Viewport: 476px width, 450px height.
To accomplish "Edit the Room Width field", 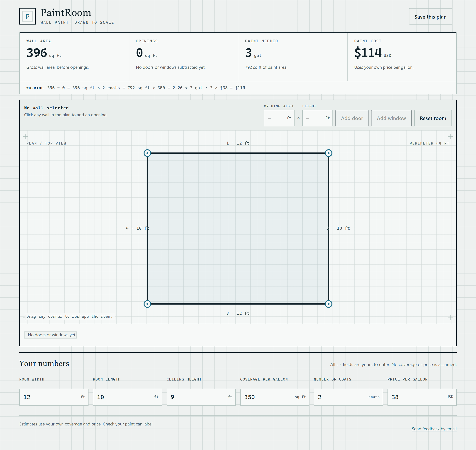I will [x=54, y=397].
